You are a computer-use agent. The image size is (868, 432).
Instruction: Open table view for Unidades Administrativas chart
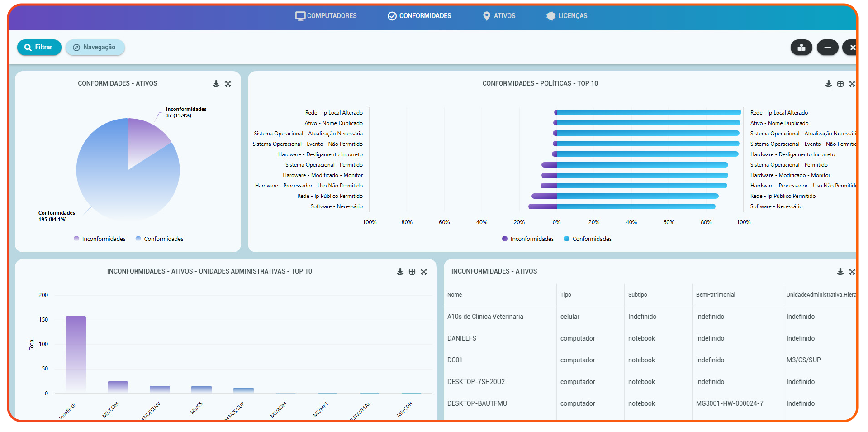coord(412,272)
